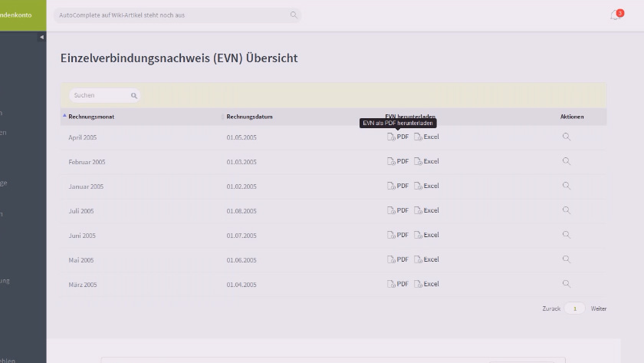Download Januar 2005 EVN as Excel
644x363 pixels.
[x=427, y=186]
